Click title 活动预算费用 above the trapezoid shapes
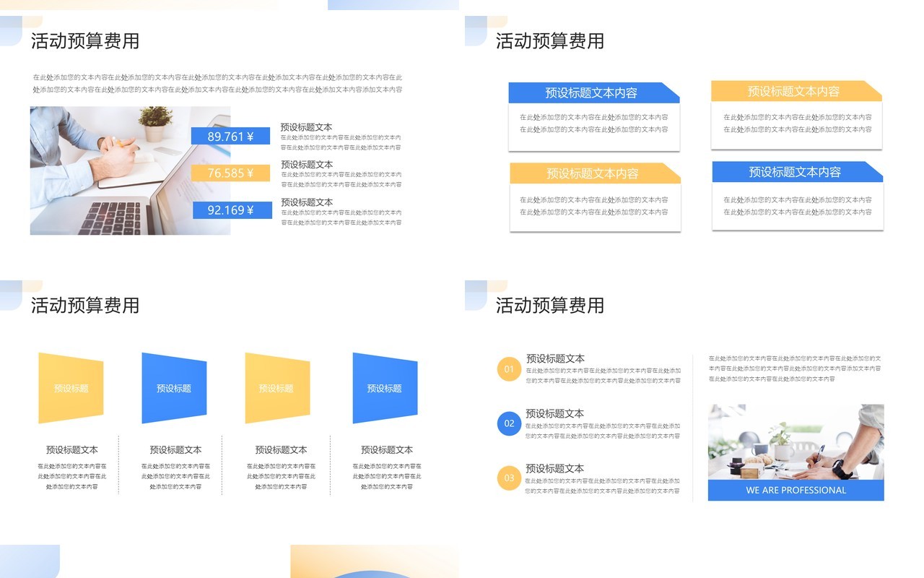Image resolution: width=924 pixels, height=578 pixels. tap(85, 306)
